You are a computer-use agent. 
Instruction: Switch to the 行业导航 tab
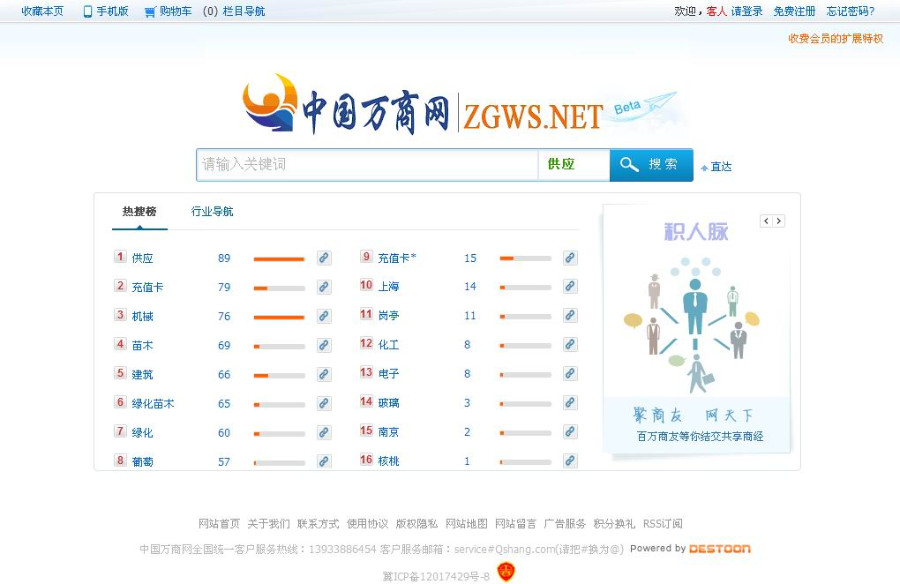pos(210,211)
